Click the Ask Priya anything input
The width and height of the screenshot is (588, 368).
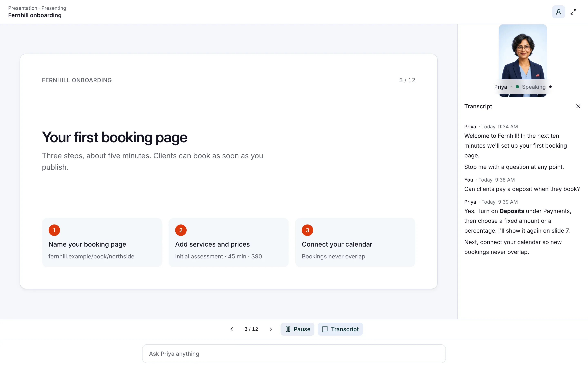294,353
